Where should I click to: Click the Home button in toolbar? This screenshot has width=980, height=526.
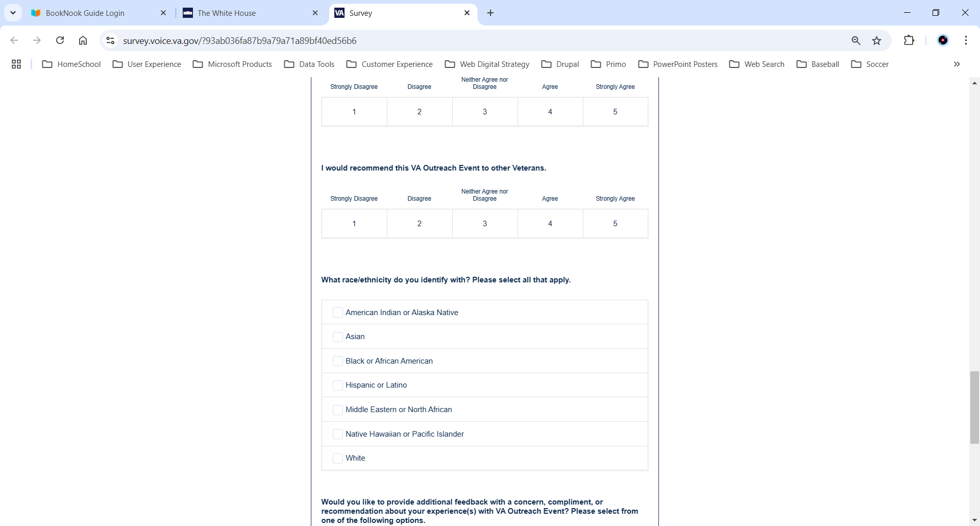pos(83,40)
